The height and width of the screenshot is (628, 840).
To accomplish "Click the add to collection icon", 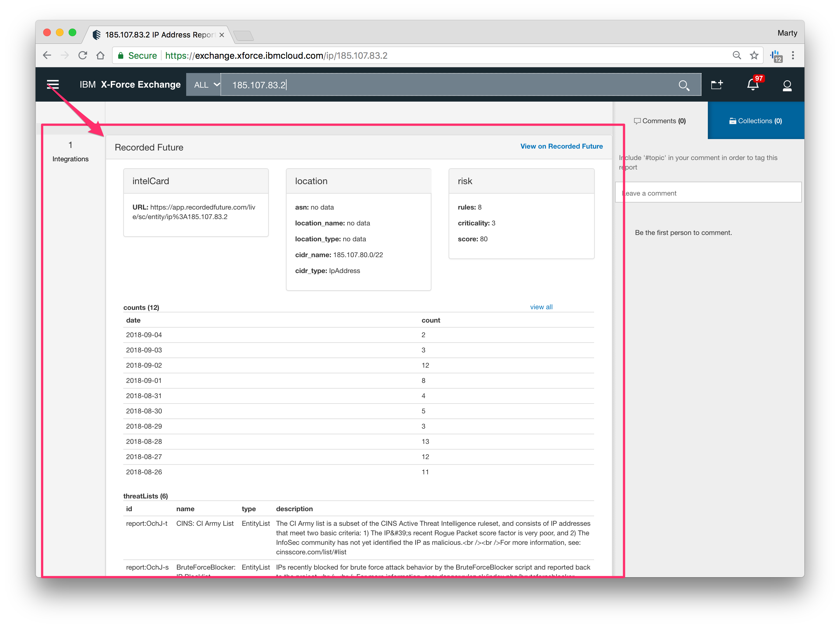I will click(717, 85).
